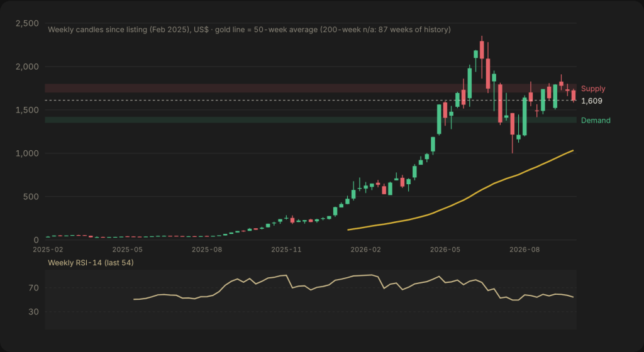The width and height of the screenshot is (644, 352).
Task: Click the 2026-02 date axis label
Action: pyautogui.click(x=365, y=250)
